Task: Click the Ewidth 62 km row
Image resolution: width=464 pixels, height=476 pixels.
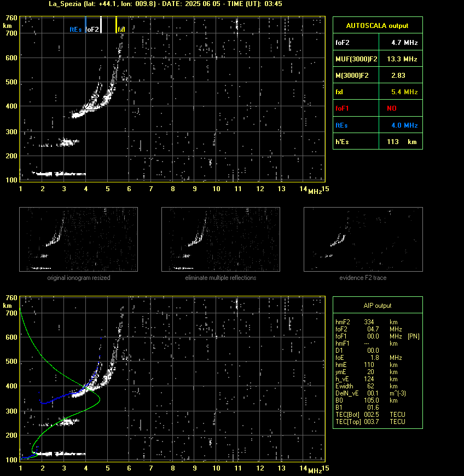Action: click(367, 386)
